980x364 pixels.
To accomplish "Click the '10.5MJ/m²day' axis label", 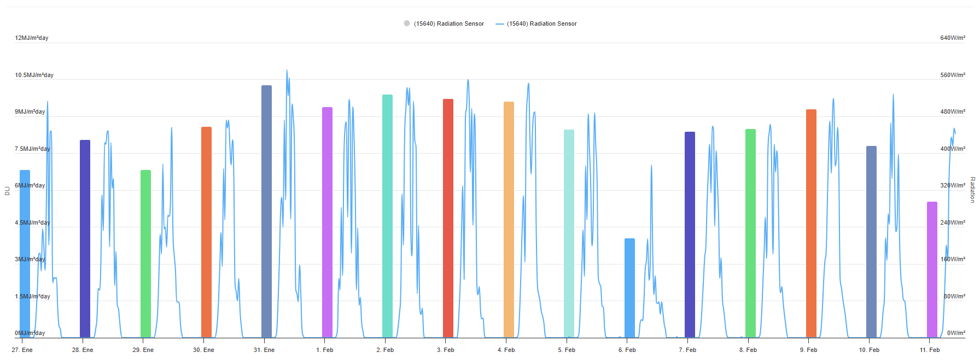I will (x=34, y=75).
